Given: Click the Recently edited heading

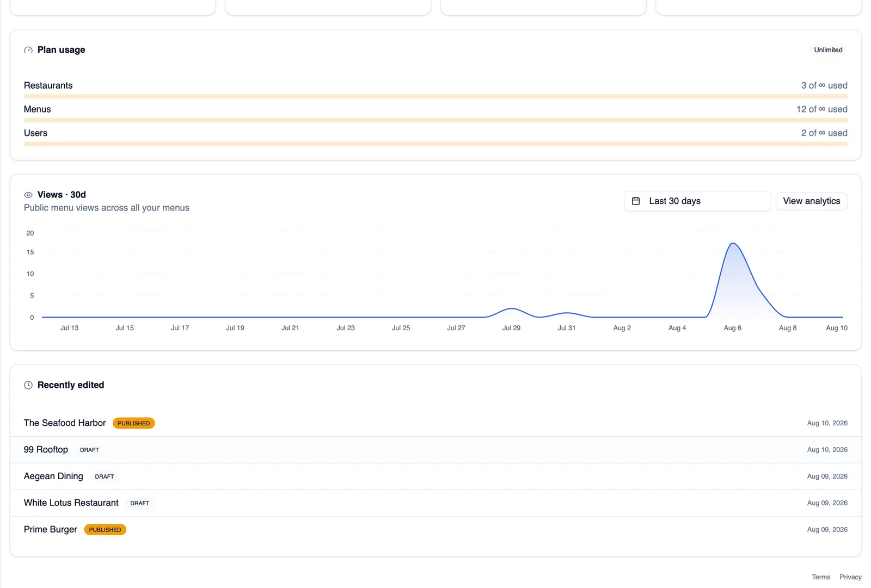Looking at the screenshot, I should click(71, 385).
